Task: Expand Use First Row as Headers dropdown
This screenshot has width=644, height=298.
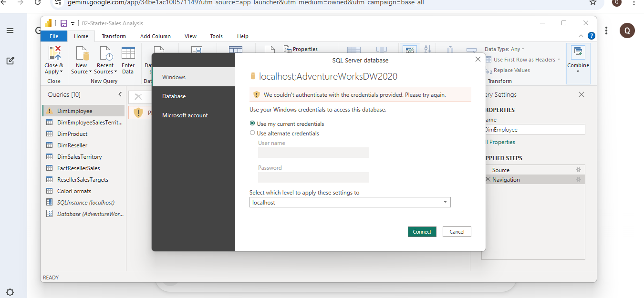Action: pos(559,60)
